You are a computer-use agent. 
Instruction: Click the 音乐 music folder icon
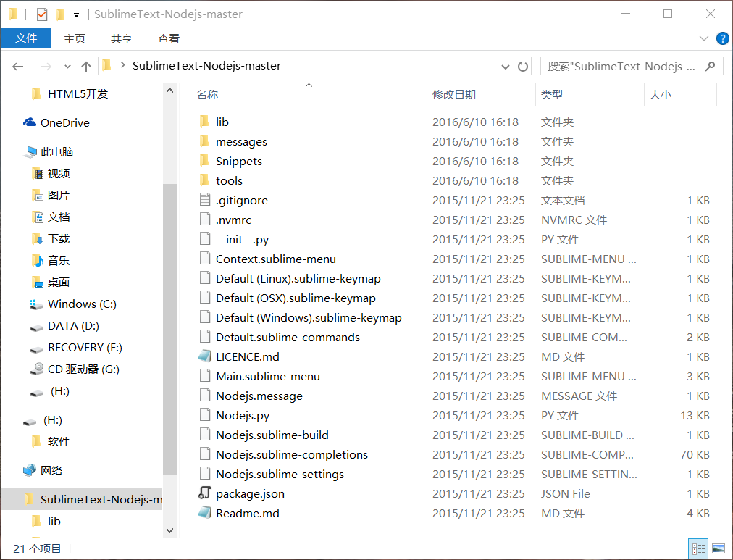click(x=38, y=261)
